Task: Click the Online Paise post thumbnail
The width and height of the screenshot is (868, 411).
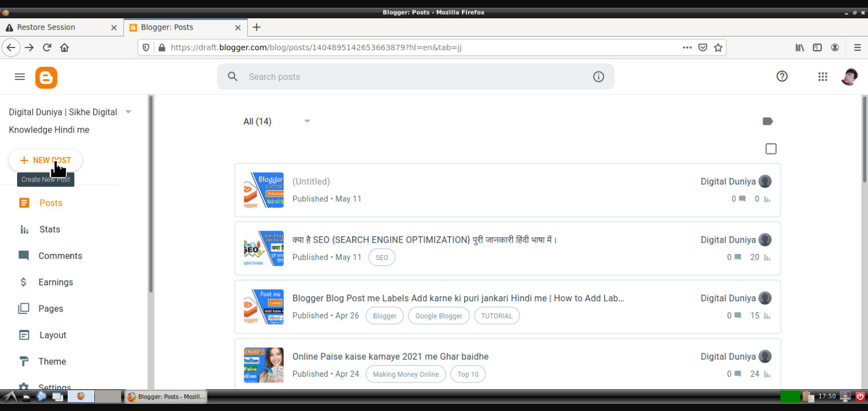Action: 264,365
